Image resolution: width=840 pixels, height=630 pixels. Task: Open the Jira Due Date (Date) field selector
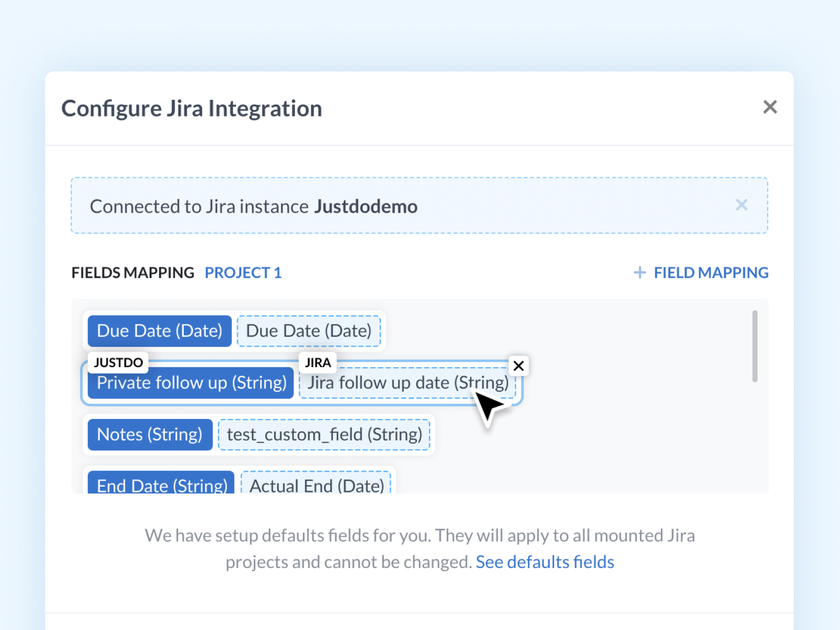click(309, 331)
